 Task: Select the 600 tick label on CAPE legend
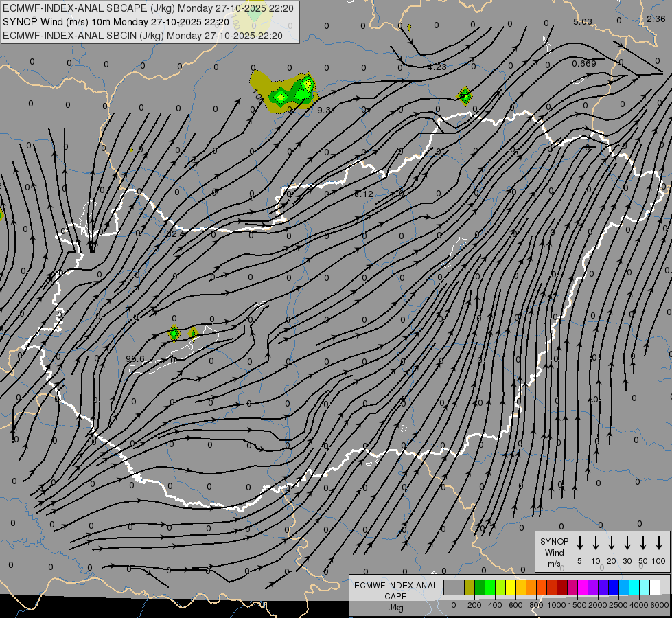point(515,605)
